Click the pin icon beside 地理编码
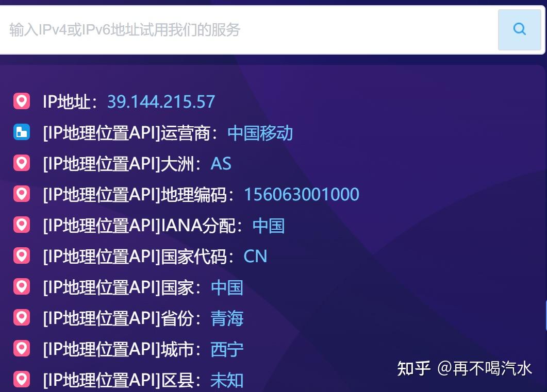Image resolution: width=547 pixels, height=392 pixels. [x=22, y=194]
